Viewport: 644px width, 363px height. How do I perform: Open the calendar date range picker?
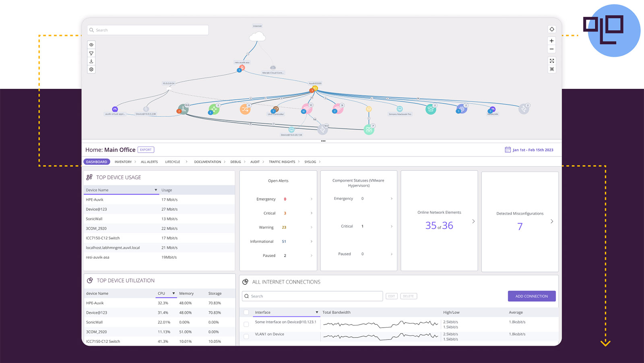pos(508,150)
